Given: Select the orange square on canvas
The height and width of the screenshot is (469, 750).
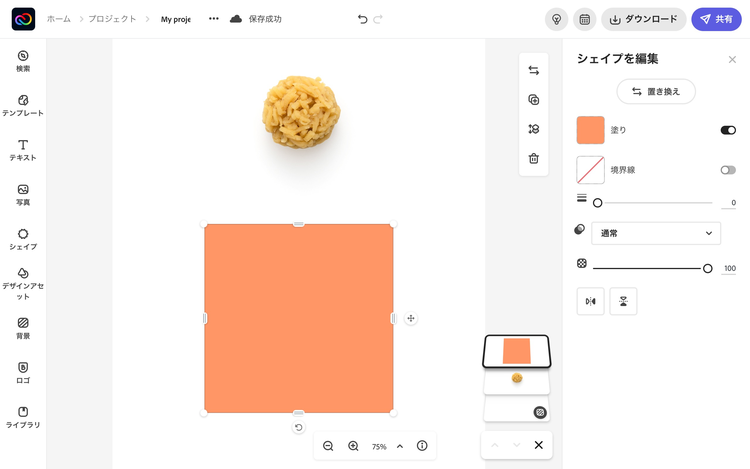Looking at the screenshot, I should [299, 318].
